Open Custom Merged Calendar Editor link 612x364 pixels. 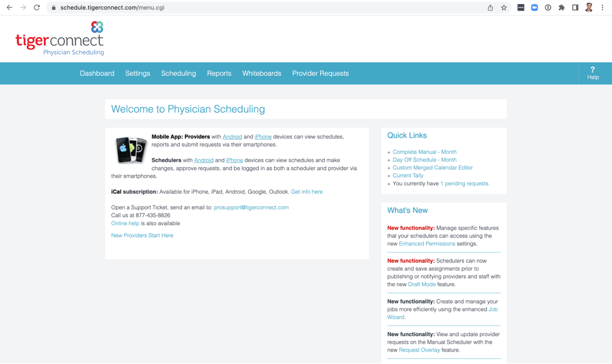[x=433, y=168]
